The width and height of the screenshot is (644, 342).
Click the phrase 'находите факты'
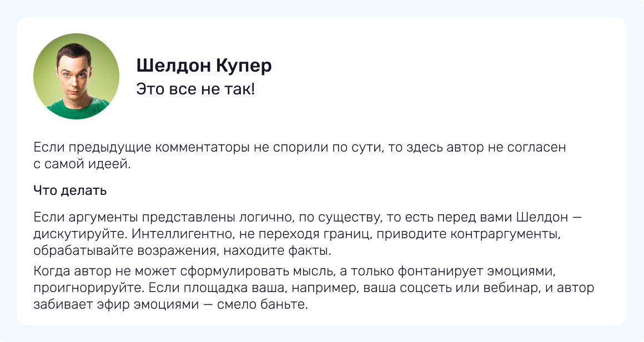(289, 251)
